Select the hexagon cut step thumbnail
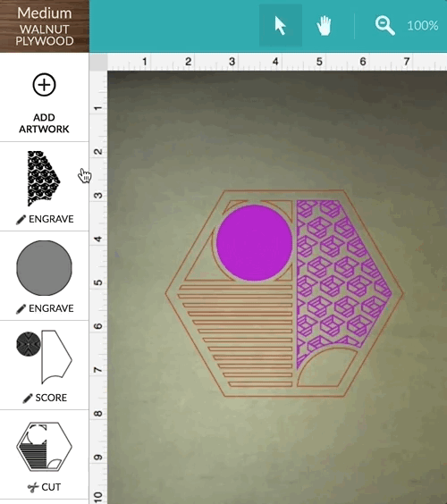 pos(45,447)
